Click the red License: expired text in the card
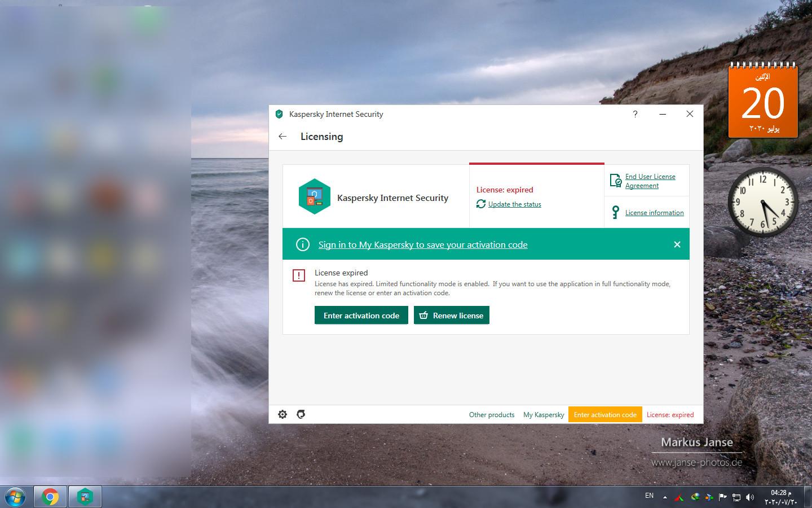 point(505,190)
